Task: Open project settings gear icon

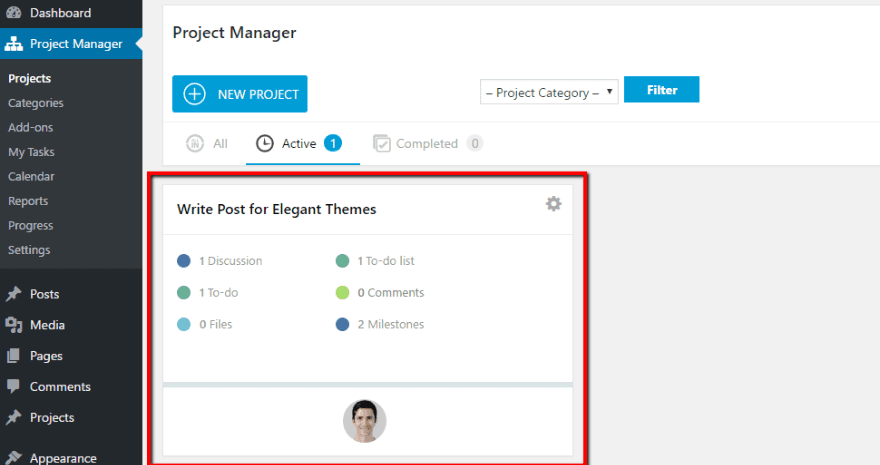Action: click(553, 204)
